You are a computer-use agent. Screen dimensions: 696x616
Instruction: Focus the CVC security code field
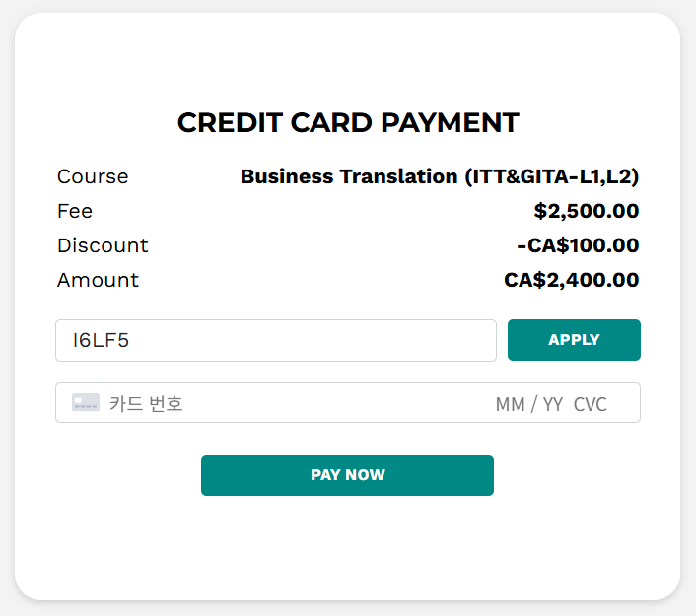point(591,404)
